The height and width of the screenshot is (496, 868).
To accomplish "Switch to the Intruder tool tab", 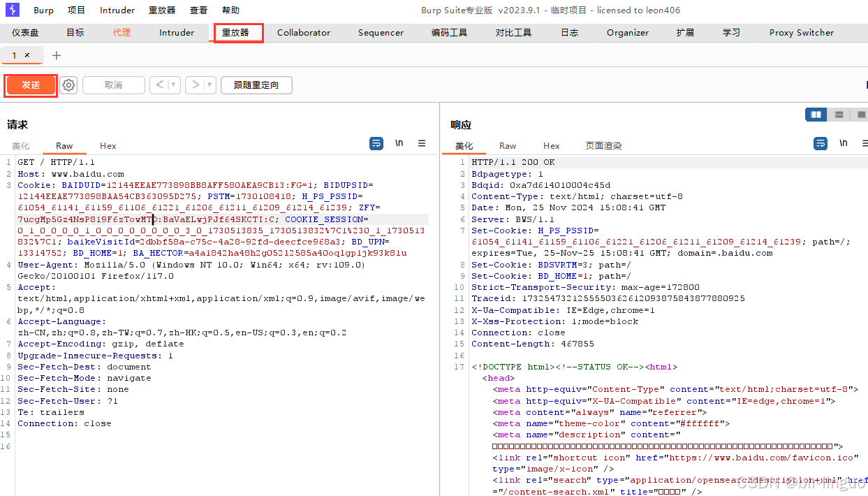I will 177,32.
